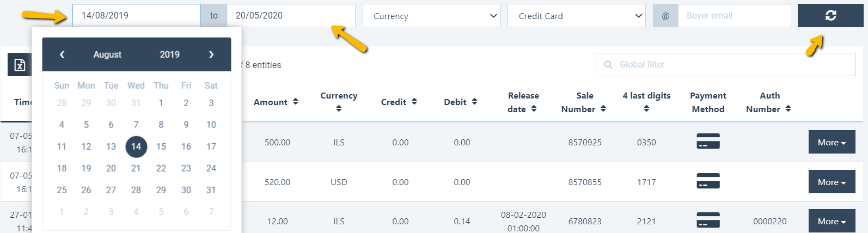Click the refresh results button
The width and height of the screenshot is (868, 233).
coord(830,16)
